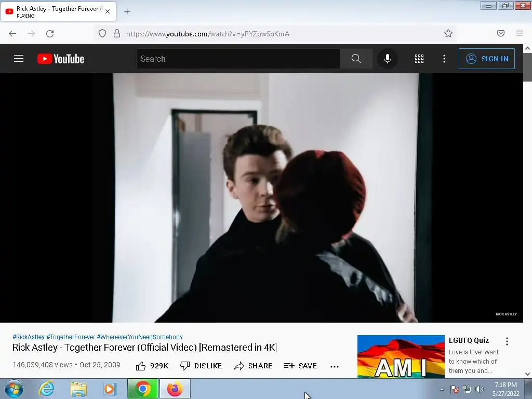Focus the YouTube Search field

point(238,59)
